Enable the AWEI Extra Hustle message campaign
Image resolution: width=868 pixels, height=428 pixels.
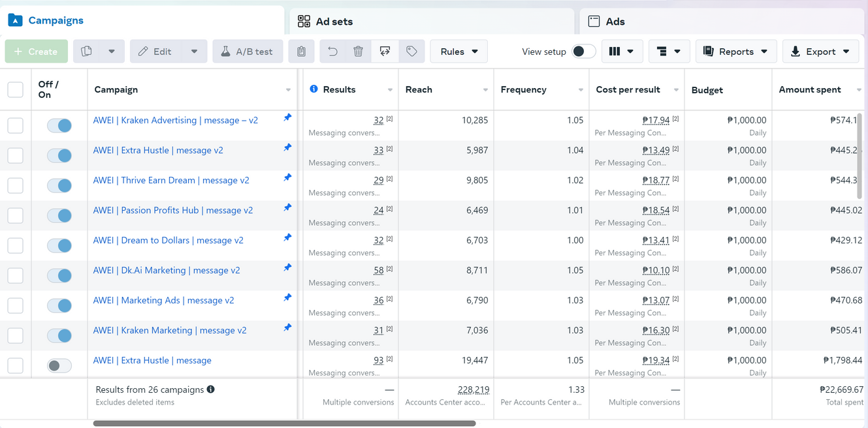tap(59, 366)
